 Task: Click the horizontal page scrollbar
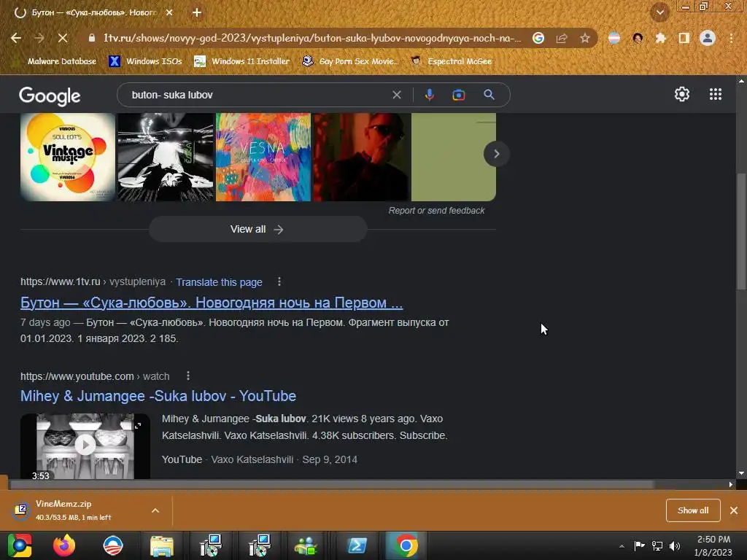click(332, 484)
